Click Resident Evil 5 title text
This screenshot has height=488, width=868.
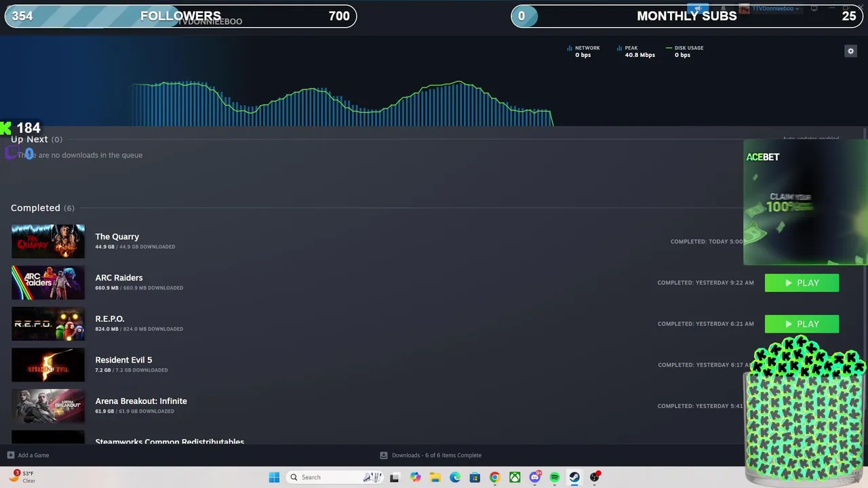click(123, 360)
